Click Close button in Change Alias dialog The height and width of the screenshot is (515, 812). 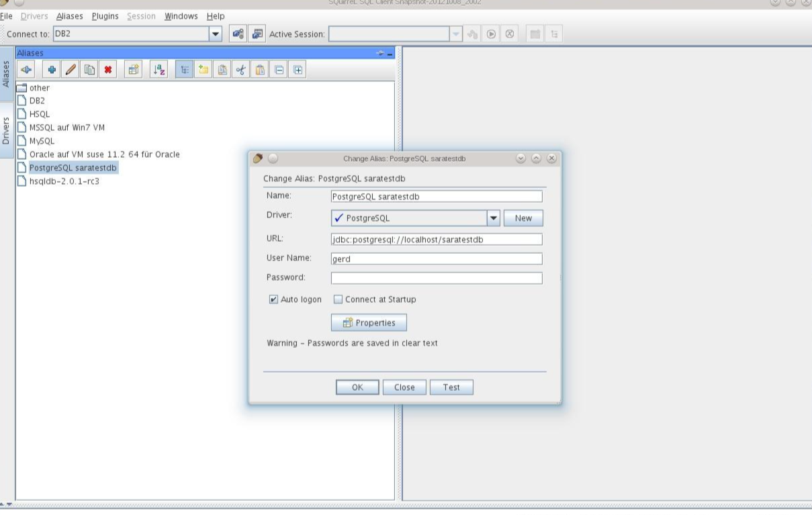[404, 387]
